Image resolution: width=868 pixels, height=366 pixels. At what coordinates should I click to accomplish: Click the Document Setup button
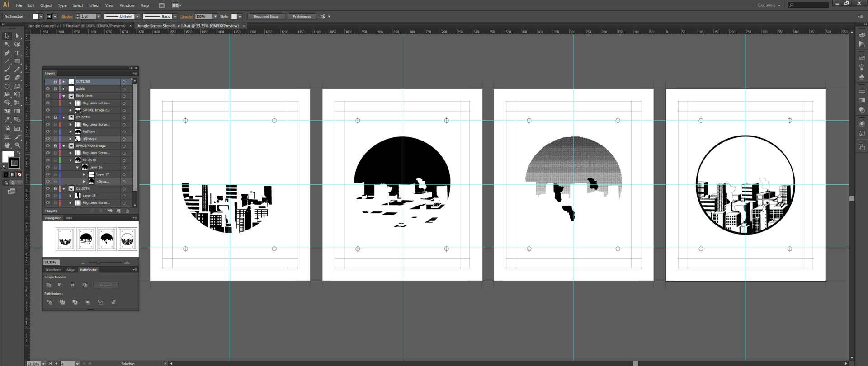click(266, 17)
